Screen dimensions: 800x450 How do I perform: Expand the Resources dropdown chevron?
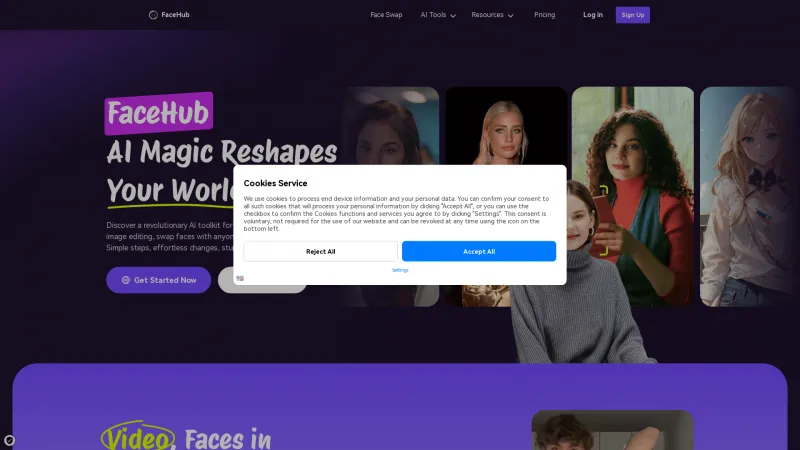510,15
